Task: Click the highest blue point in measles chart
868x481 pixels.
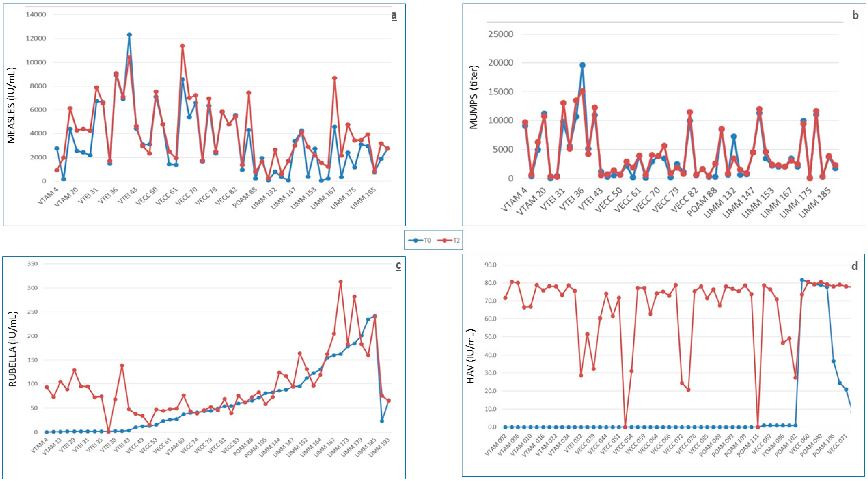Action: point(129,35)
